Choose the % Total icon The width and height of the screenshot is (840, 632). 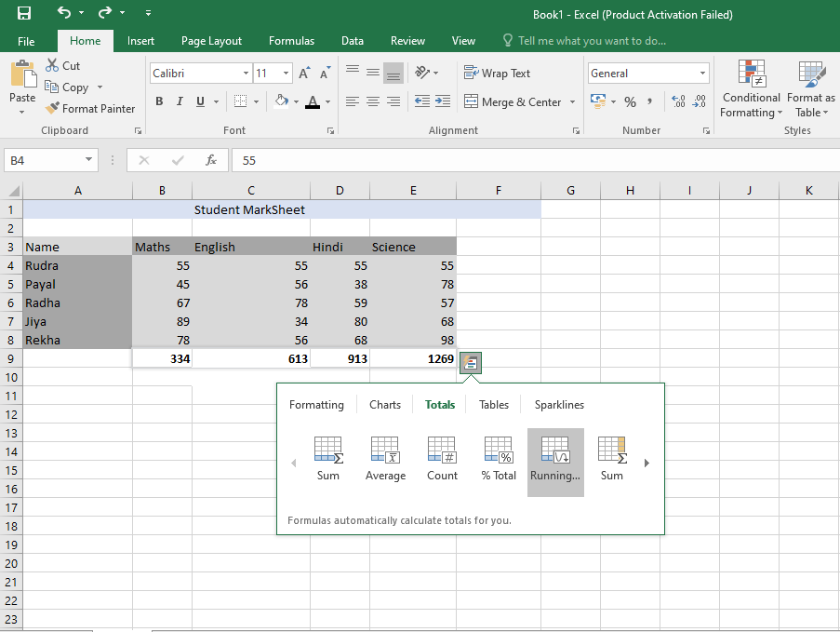coord(499,450)
